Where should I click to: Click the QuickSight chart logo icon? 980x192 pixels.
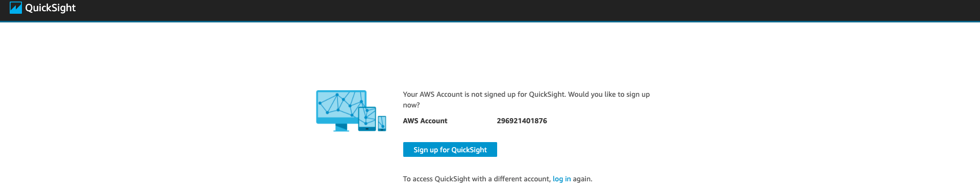click(x=16, y=8)
